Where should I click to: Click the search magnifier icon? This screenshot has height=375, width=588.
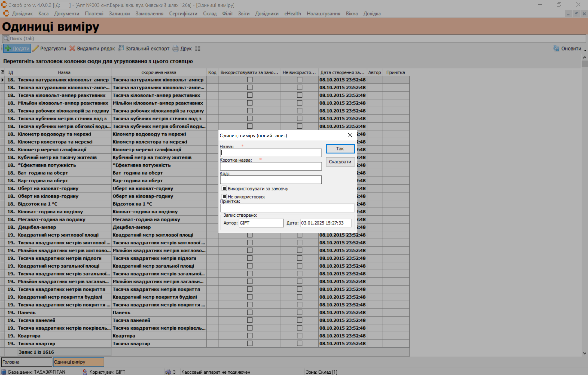pos(6,38)
